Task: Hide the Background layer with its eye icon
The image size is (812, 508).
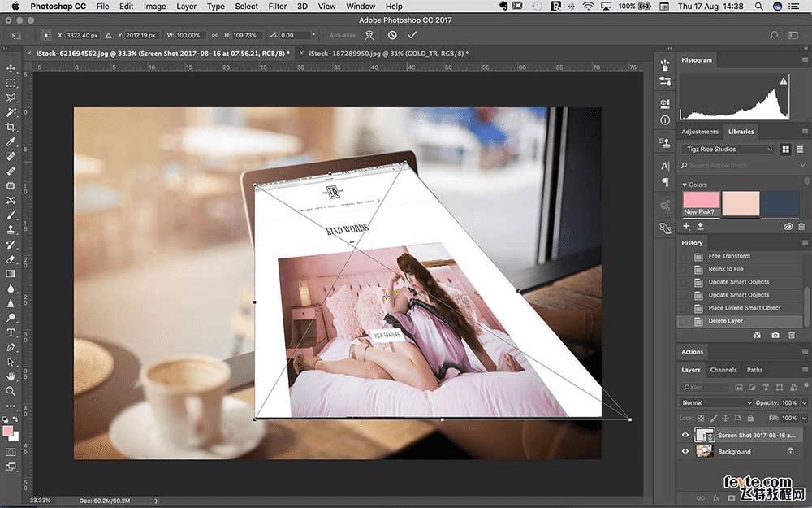Action: click(x=685, y=451)
